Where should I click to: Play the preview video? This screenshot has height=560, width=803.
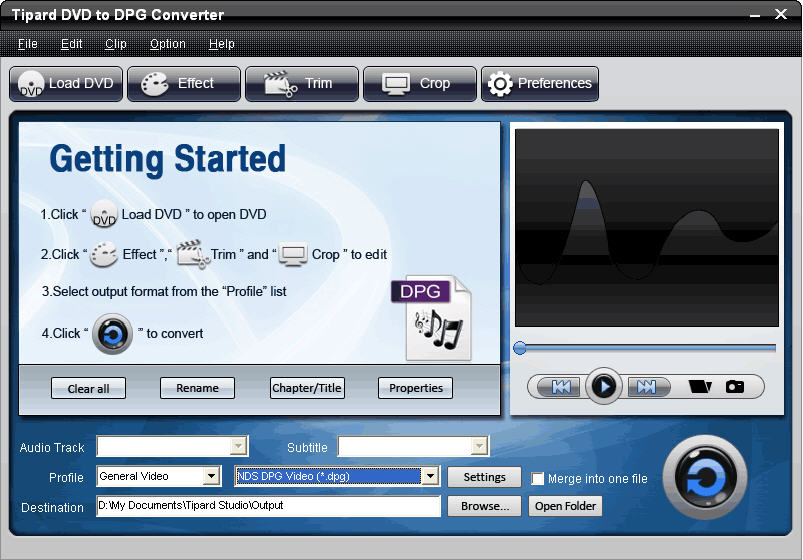coord(604,386)
